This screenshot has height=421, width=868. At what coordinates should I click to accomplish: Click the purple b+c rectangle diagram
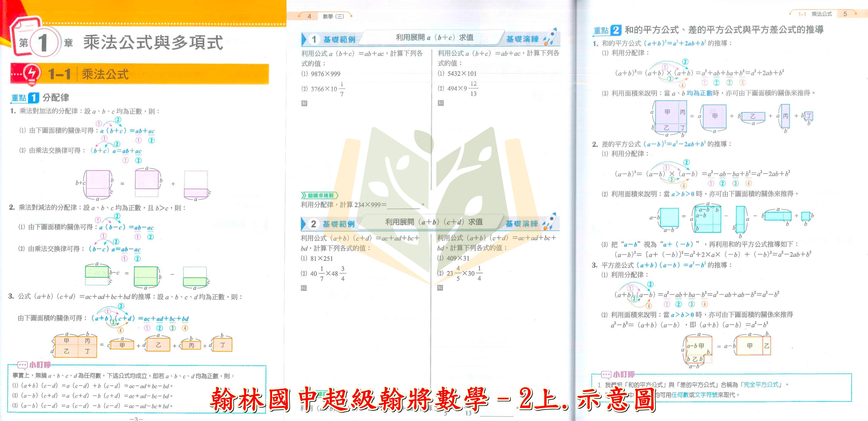(97, 183)
